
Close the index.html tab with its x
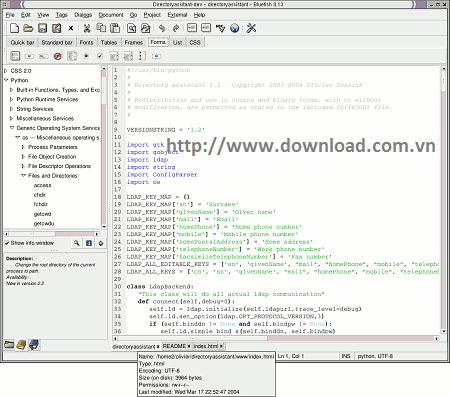pyautogui.click(x=221, y=346)
